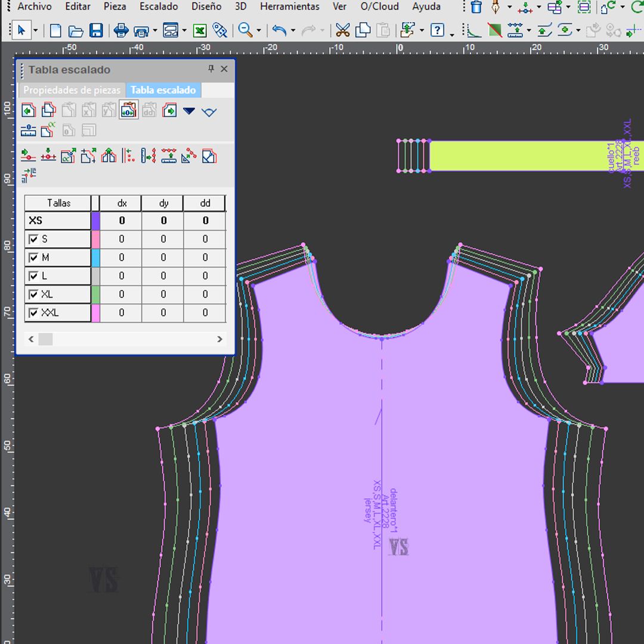Click the trash can delete icon

[x=476, y=7]
